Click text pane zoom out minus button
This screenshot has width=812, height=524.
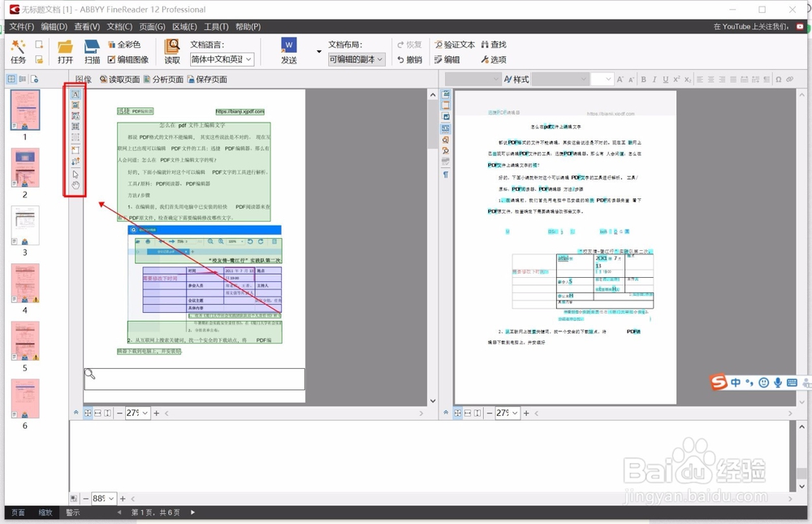pos(490,413)
